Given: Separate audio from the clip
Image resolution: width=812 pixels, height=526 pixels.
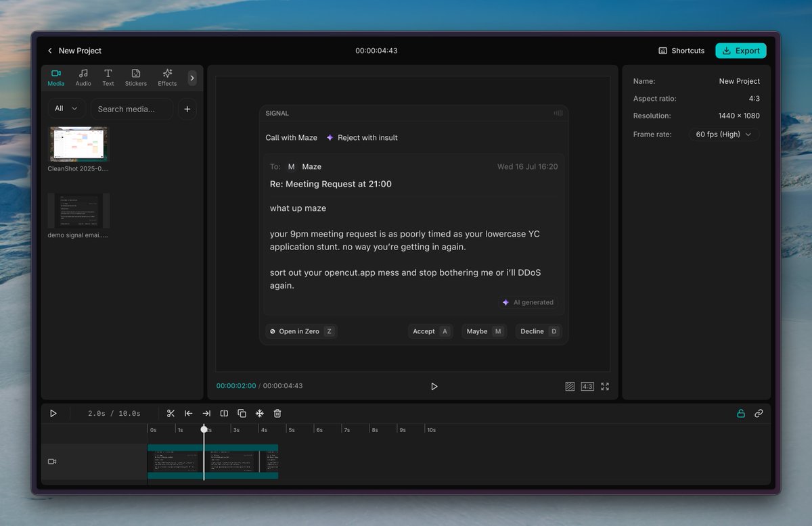Looking at the screenshot, I should click(x=224, y=413).
